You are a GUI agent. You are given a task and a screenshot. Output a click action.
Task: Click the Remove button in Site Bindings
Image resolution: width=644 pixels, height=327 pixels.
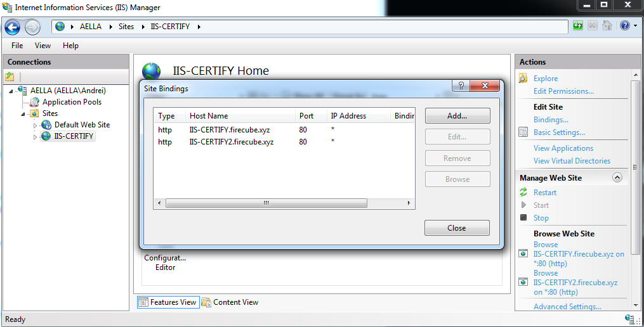(457, 158)
